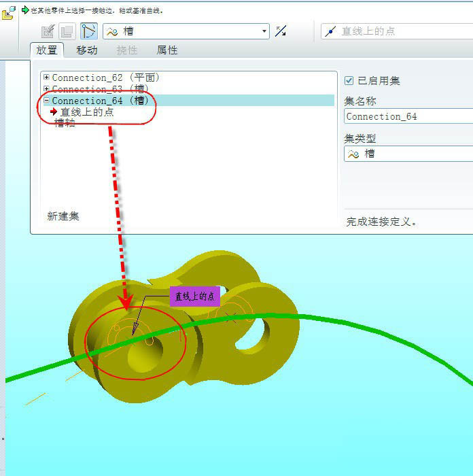The width and height of the screenshot is (473, 476).
Task: Select the Connection_64 (槽) row
Action: click(188, 101)
